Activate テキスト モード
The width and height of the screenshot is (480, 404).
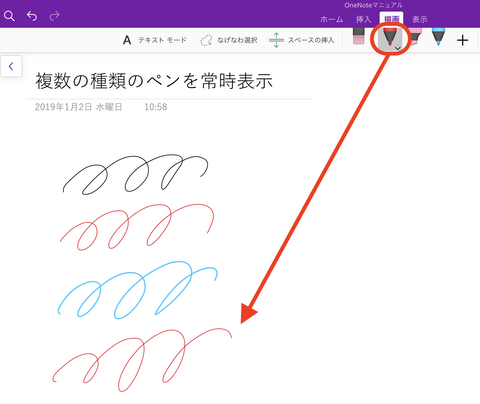click(155, 40)
